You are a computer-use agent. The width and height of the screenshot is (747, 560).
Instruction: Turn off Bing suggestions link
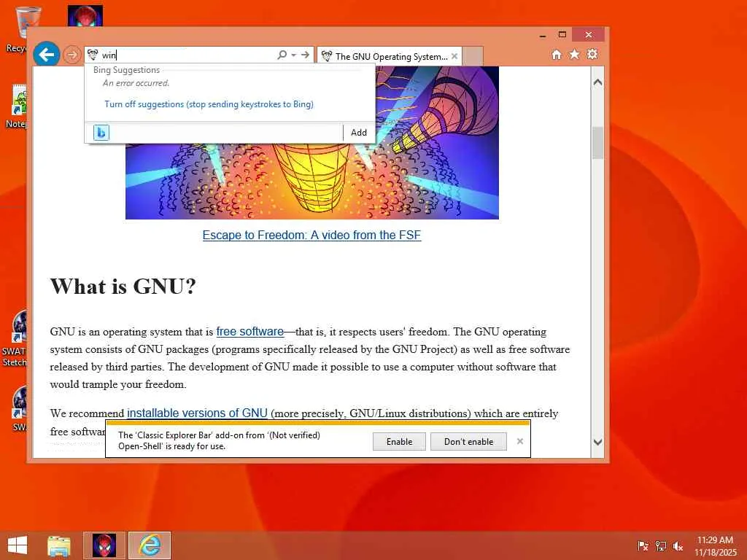tap(209, 104)
